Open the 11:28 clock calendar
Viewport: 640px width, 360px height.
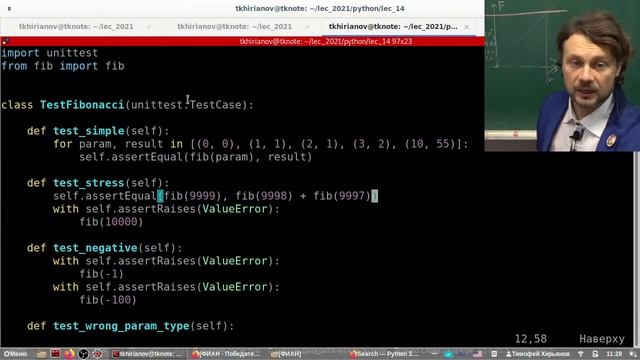click(614, 354)
